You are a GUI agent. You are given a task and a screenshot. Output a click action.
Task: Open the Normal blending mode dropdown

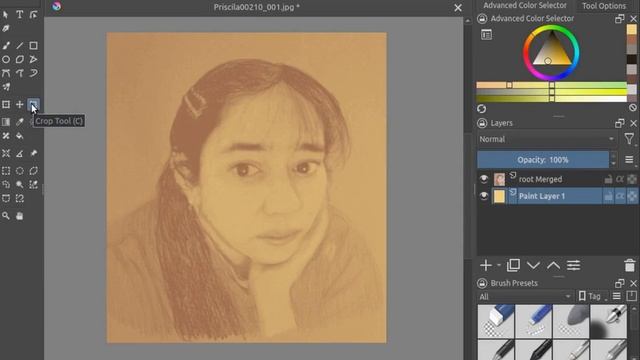tap(547, 139)
